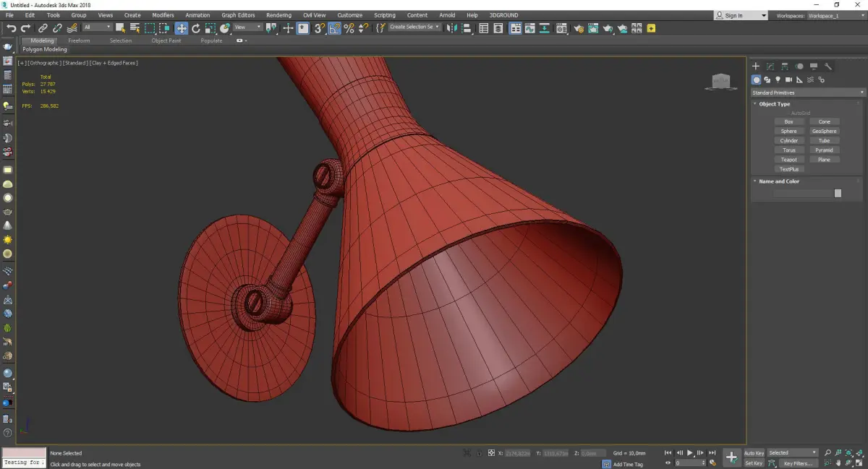868x469 pixels.
Task: Expand the Sign In dropdown arrow
Action: coord(763,15)
